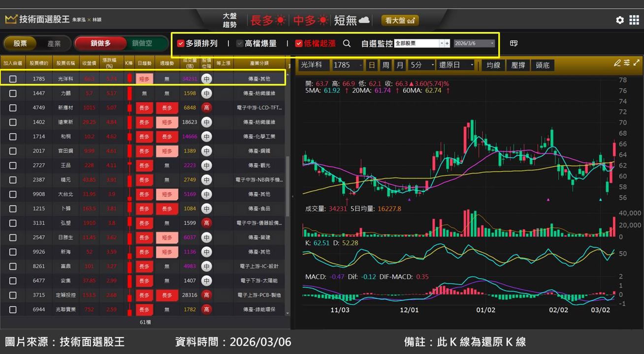This screenshot has height=354, width=644.
Task: Select the 周 weekly period
Action: coord(386,65)
